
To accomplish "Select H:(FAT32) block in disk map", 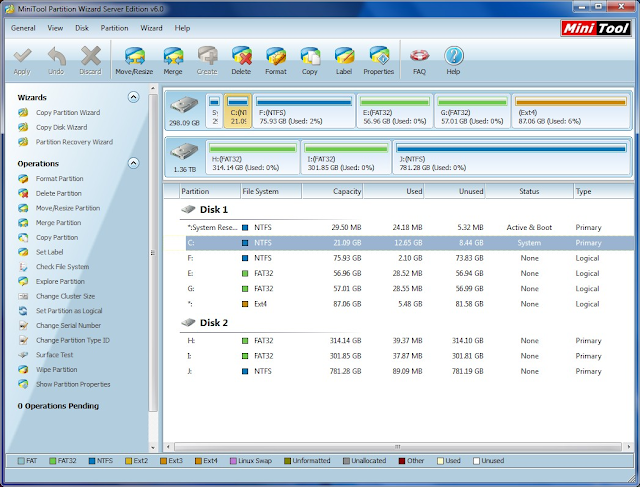I will click(253, 158).
